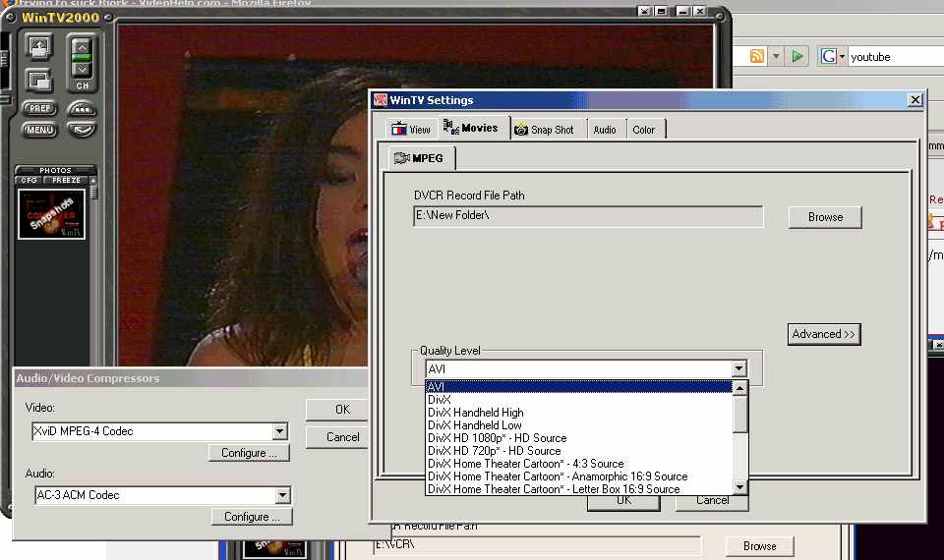Click the green Go arrow in Firefox
Screen dimensions: 944x560
(x=797, y=57)
